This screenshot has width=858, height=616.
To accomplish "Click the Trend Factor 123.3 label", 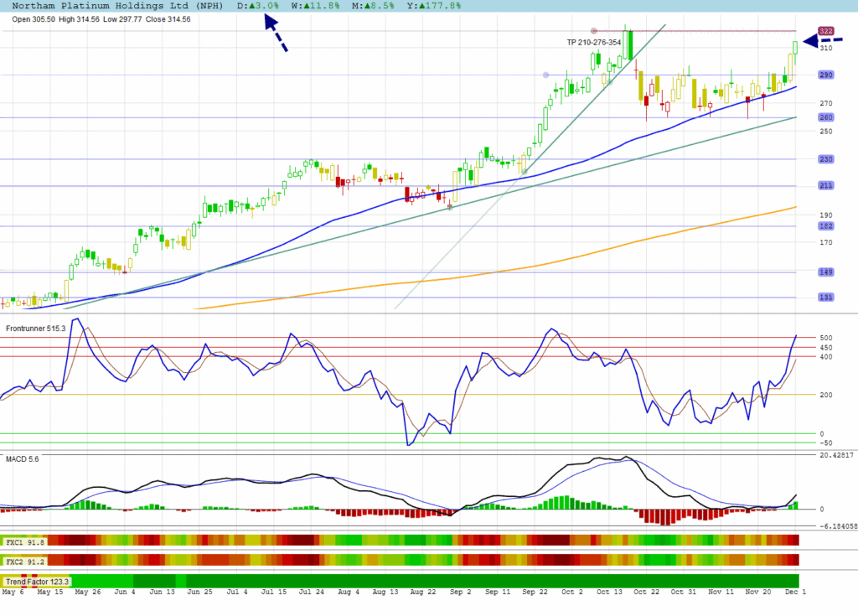I will 38,581.
